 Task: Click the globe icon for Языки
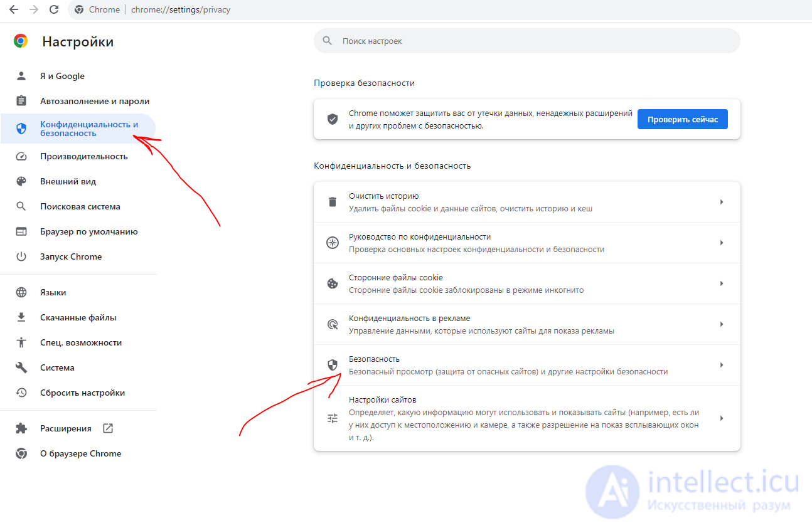pos(21,292)
